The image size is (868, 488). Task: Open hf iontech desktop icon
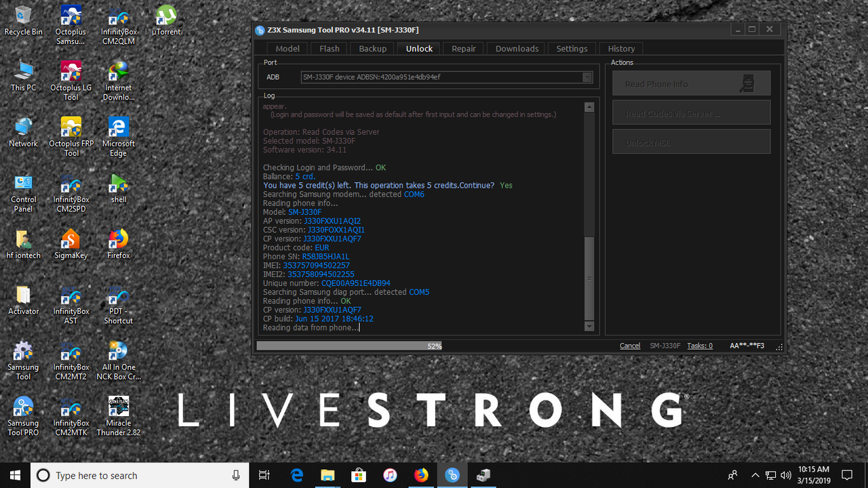[23, 244]
